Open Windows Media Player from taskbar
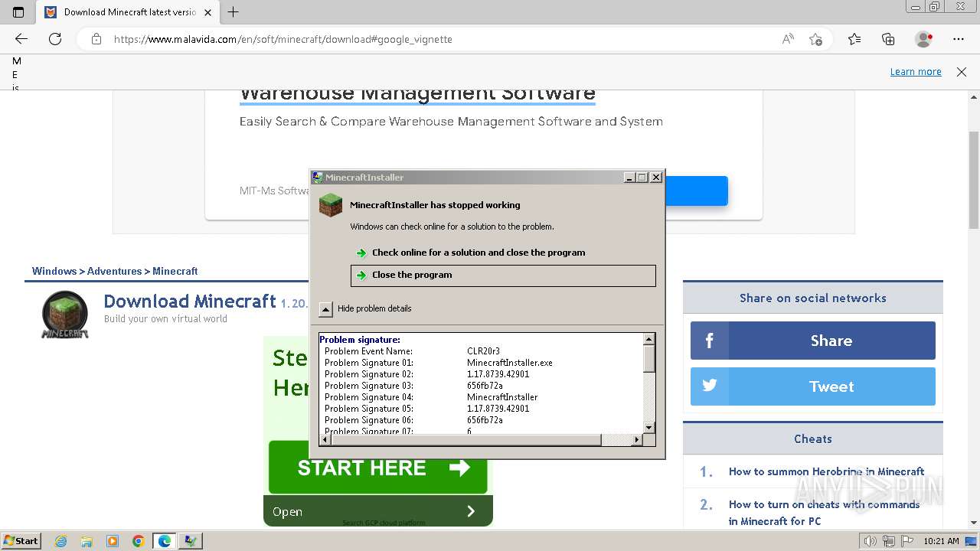This screenshot has width=980, height=551. [x=113, y=541]
